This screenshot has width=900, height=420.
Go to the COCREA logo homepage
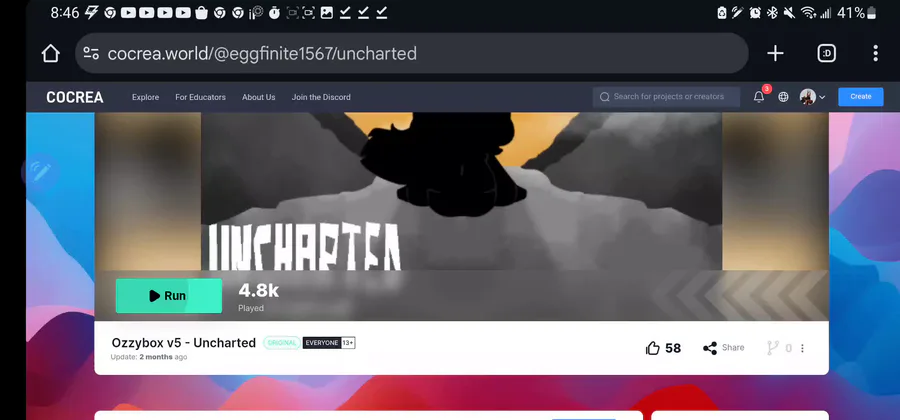tap(75, 97)
